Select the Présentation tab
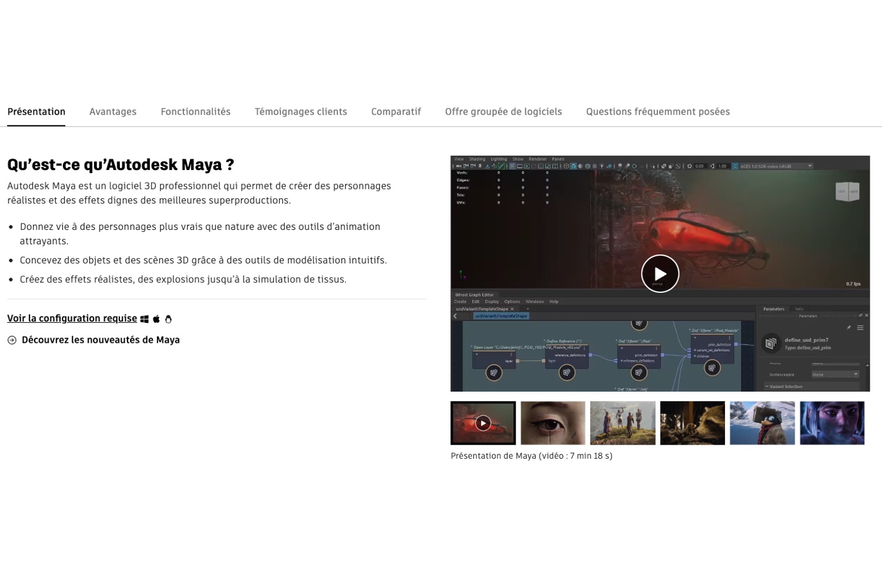Viewport: 882px width, 588px height. (x=36, y=112)
